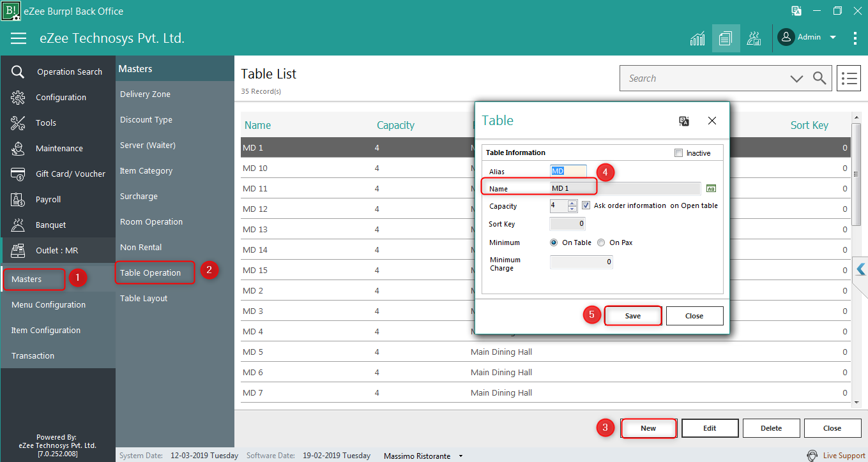868x462 pixels.
Task: Click the Configuration gears icon
Action: (x=18, y=97)
